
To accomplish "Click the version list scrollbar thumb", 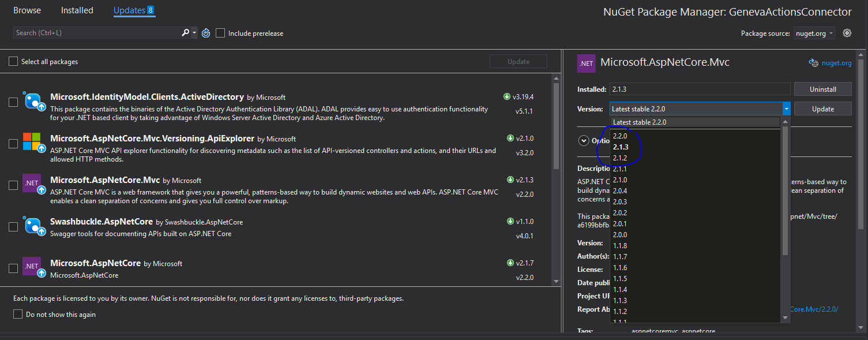I will 785,190.
